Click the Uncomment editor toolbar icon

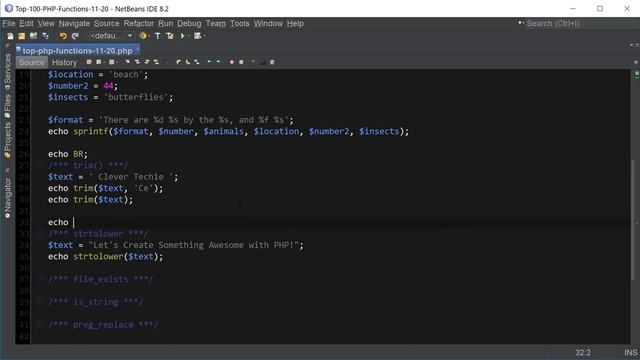pyautogui.click(x=263, y=62)
